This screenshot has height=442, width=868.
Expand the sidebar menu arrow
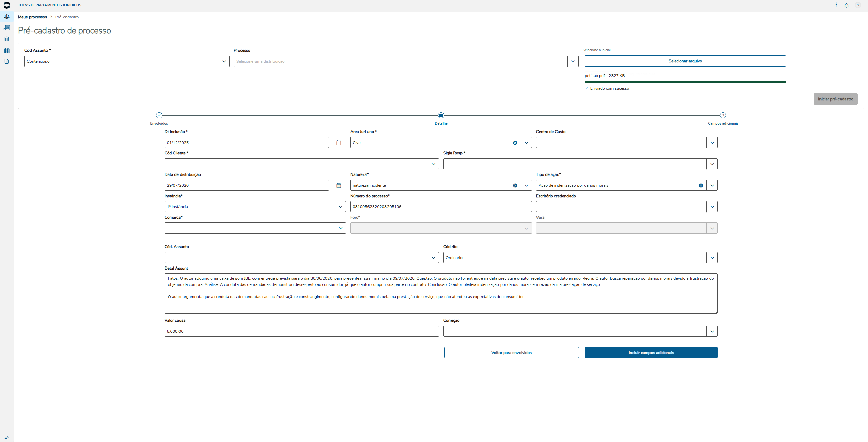[x=6, y=437]
